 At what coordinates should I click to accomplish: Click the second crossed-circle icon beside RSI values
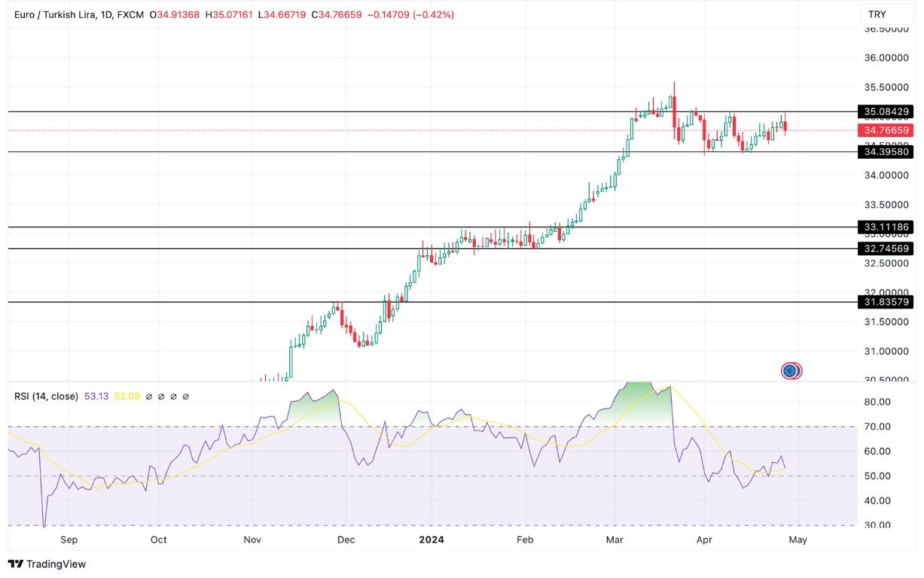(x=161, y=397)
